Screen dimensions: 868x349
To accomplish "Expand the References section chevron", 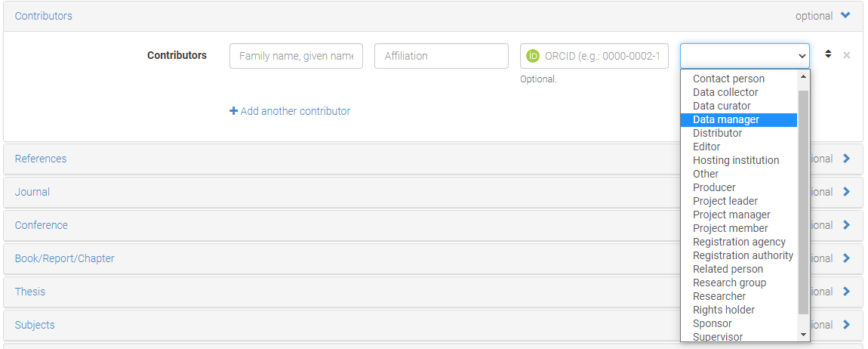I will click(x=846, y=159).
